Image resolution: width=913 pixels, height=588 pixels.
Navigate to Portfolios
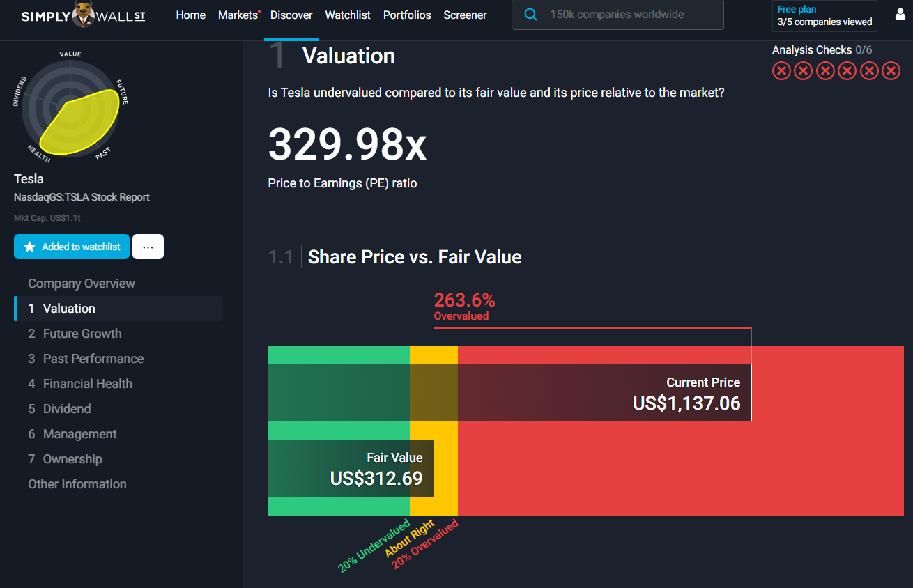(407, 15)
